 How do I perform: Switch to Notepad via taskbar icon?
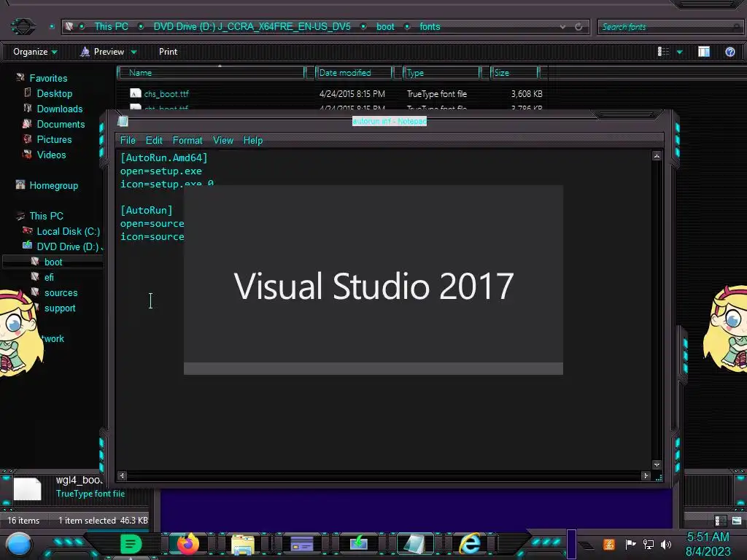[414, 544]
